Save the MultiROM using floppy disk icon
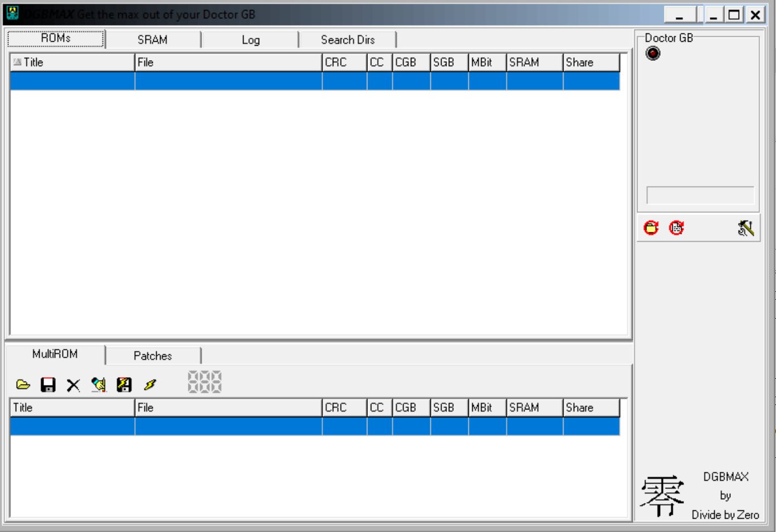This screenshot has width=776, height=532. point(48,384)
